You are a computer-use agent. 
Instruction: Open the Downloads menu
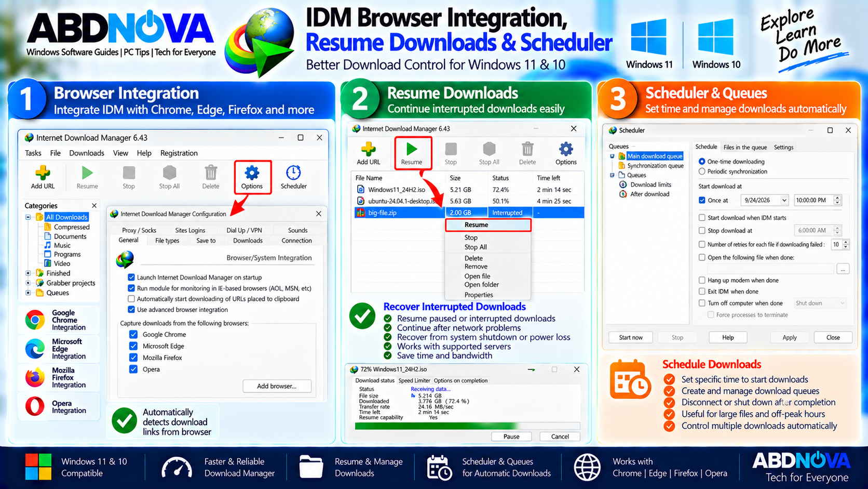click(x=87, y=153)
